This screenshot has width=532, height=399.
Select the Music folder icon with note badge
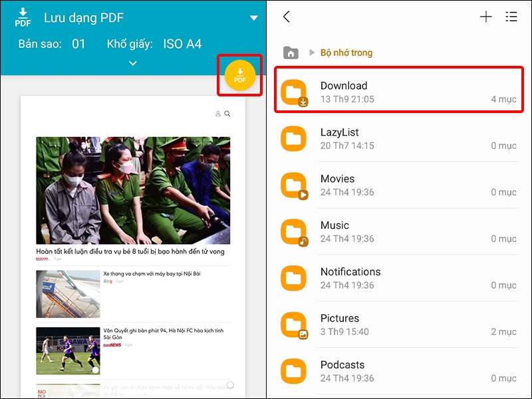click(x=294, y=231)
